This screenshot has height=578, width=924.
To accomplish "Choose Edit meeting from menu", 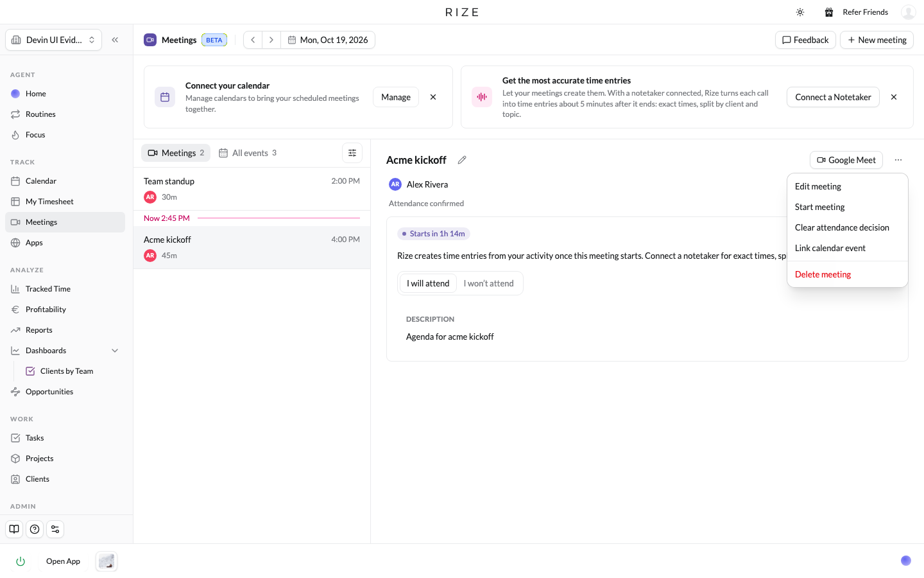I will 847,186.
